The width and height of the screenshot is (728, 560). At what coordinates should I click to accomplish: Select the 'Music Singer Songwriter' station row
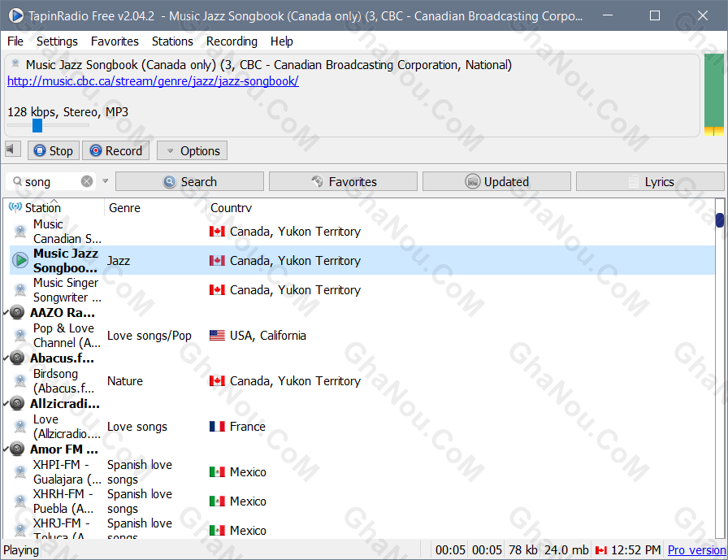[362, 289]
